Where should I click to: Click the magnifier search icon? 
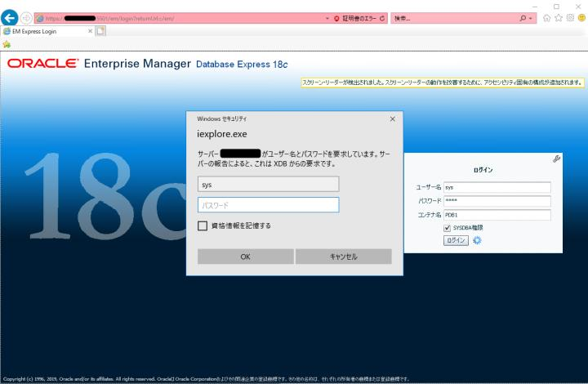pos(523,18)
